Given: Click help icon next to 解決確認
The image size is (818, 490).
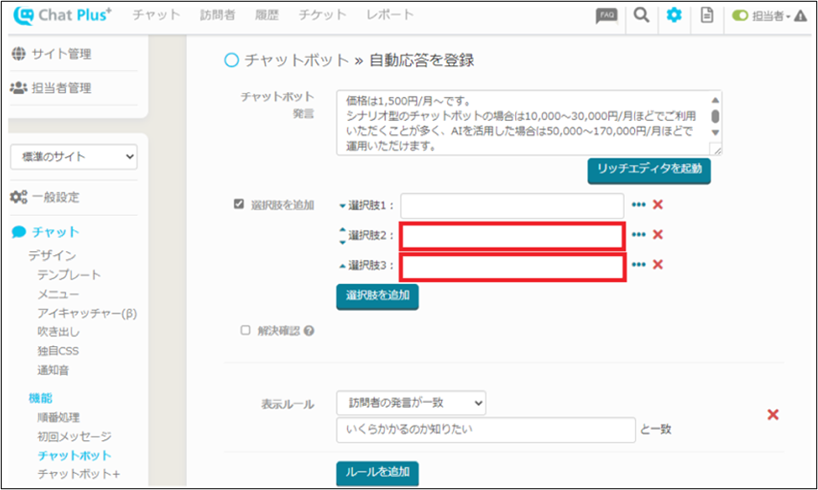Looking at the screenshot, I should (x=309, y=331).
